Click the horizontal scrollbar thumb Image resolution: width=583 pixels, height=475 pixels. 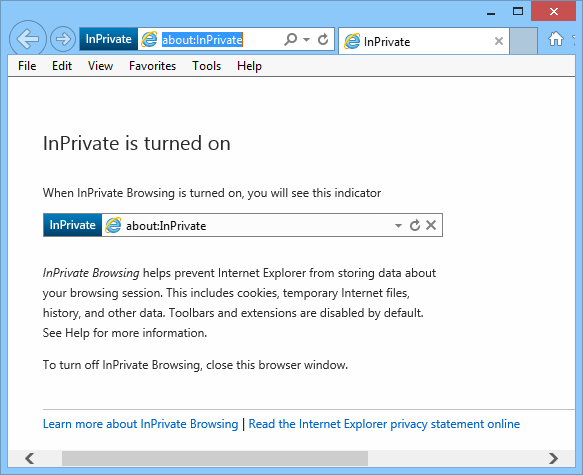pos(215,458)
